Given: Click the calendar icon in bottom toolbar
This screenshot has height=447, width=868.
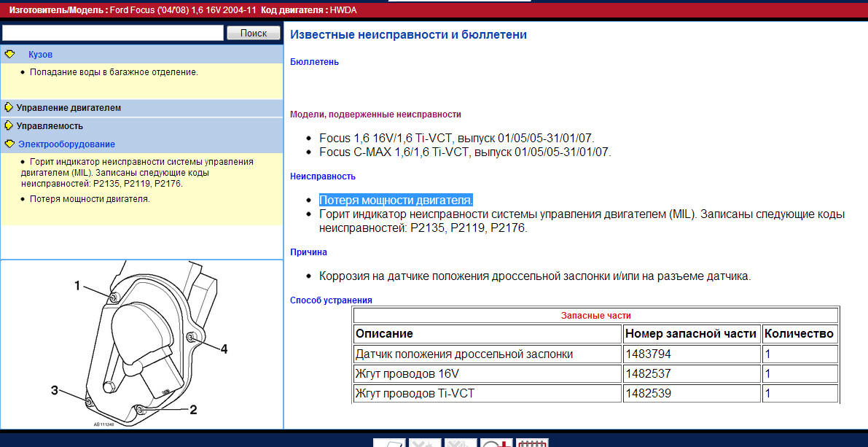Looking at the screenshot, I should pyautogui.click(x=532, y=443).
